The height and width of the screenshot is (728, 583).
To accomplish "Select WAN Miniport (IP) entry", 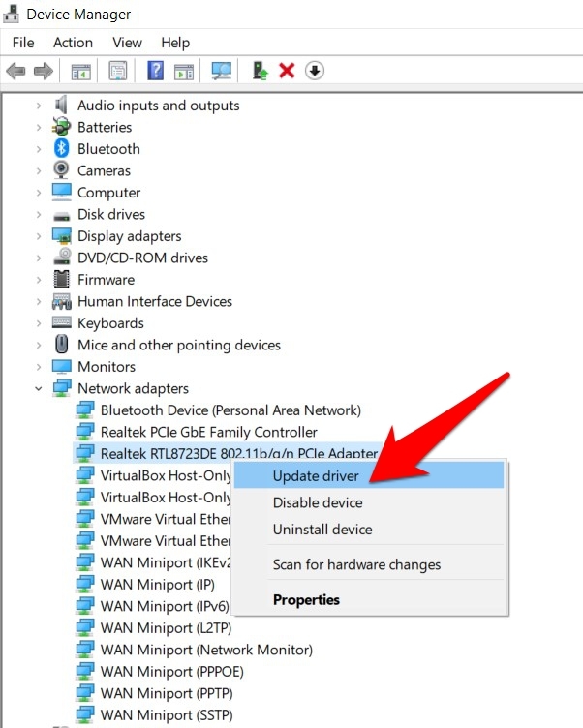I will (x=158, y=585).
